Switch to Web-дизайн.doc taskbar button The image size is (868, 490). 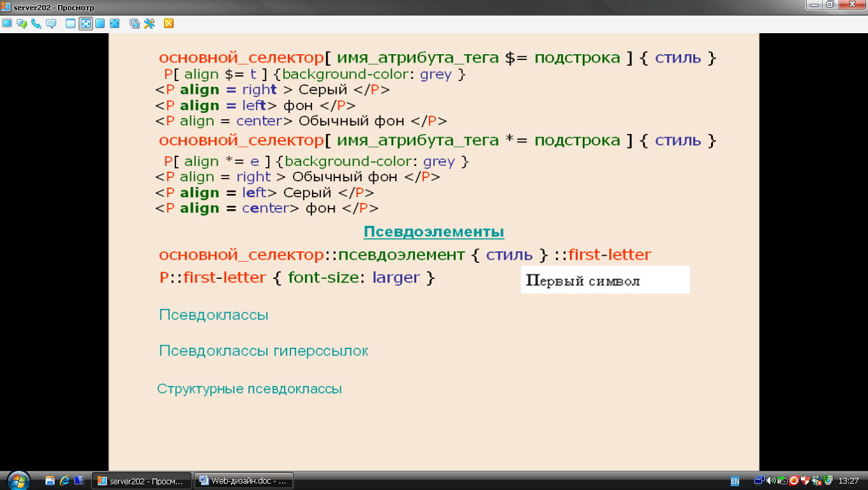[243, 481]
